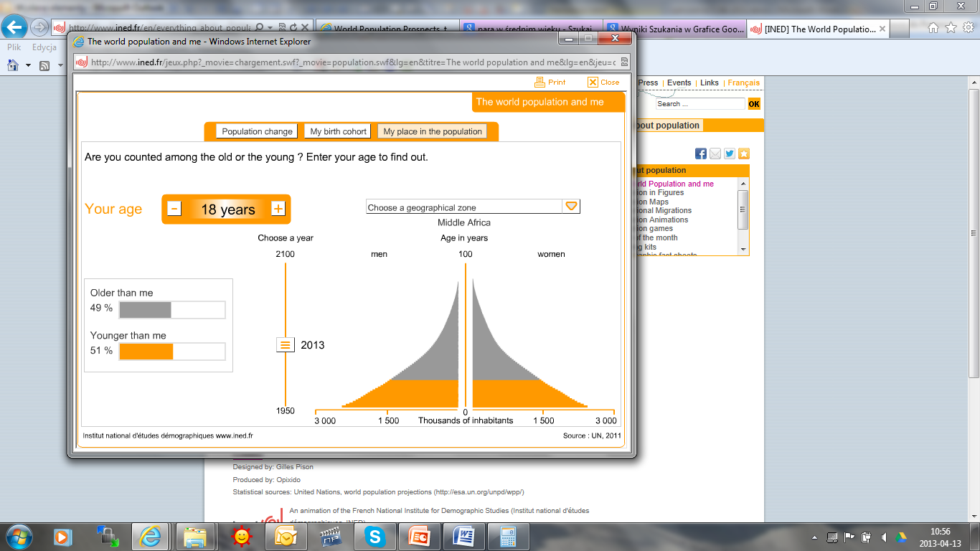Open the 'ion games' list item
The width and height of the screenshot is (980, 551).
(x=654, y=229)
